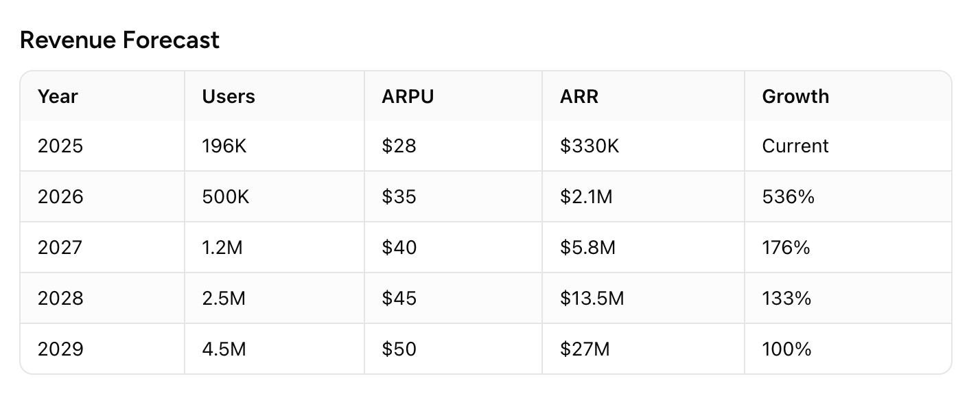Image resolution: width=980 pixels, height=405 pixels.
Task: Click the $2.1M ARR value
Action: [586, 197]
